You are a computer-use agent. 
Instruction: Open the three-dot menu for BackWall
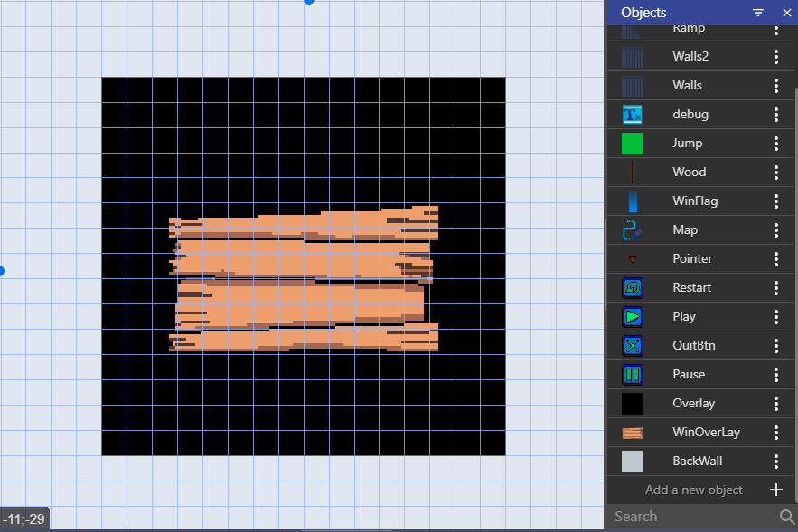coord(776,462)
